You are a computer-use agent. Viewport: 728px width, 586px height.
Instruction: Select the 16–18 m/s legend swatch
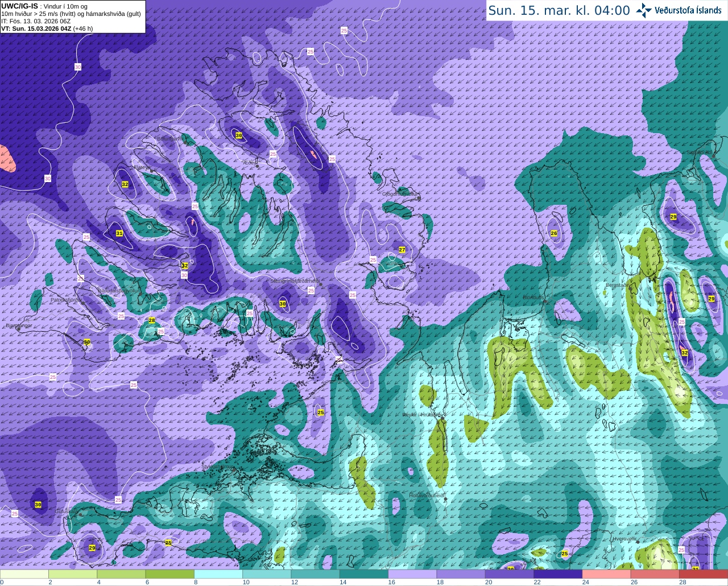412,573
